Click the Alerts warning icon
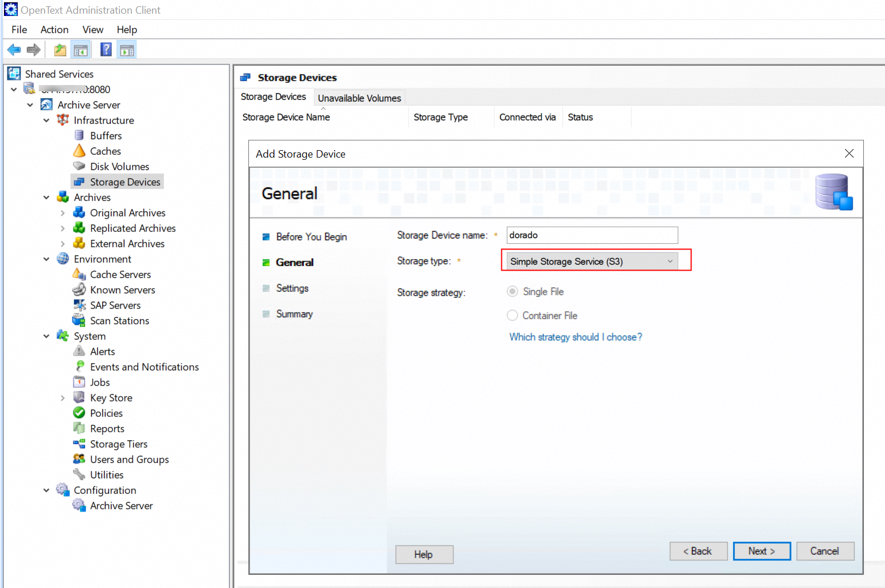885x588 pixels. [x=79, y=351]
